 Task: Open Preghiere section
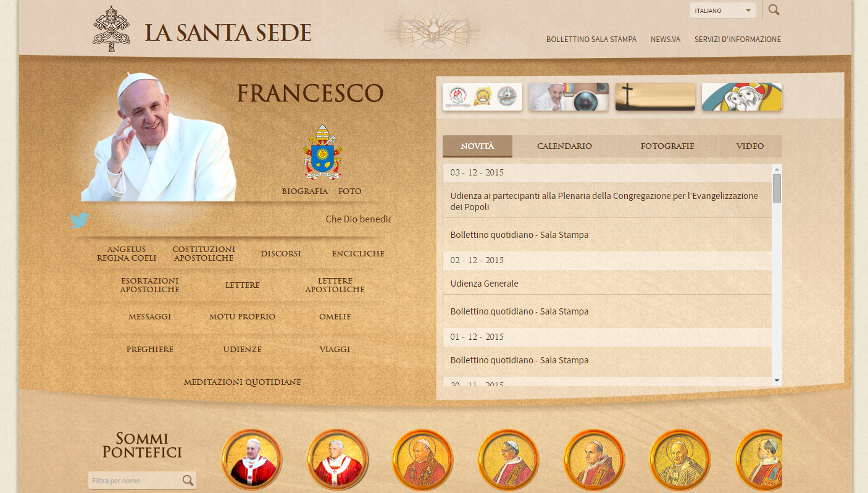(150, 350)
